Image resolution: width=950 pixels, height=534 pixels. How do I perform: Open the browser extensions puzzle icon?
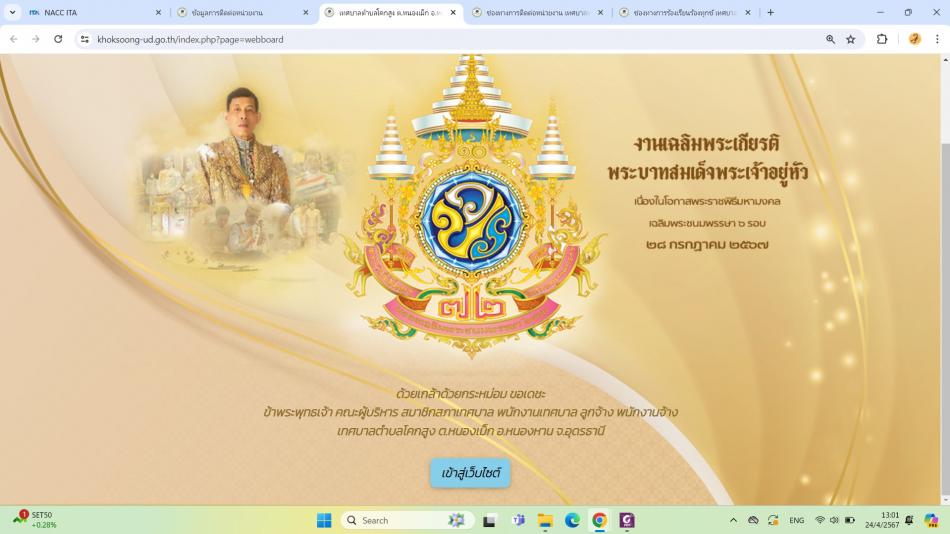point(882,39)
